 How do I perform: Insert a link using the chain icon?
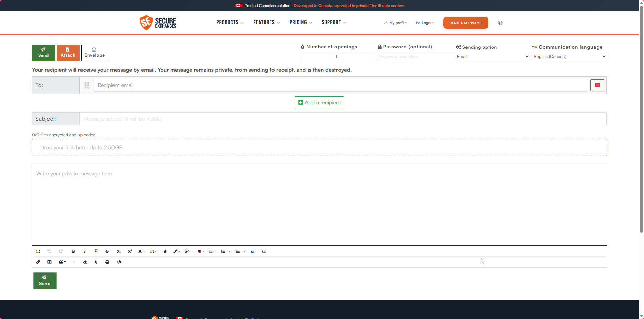(x=38, y=262)
